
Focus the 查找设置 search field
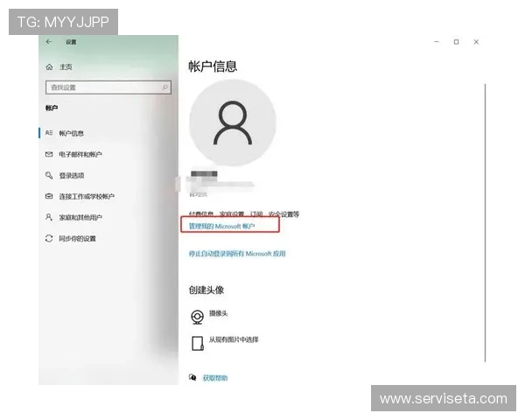point(108,87)
